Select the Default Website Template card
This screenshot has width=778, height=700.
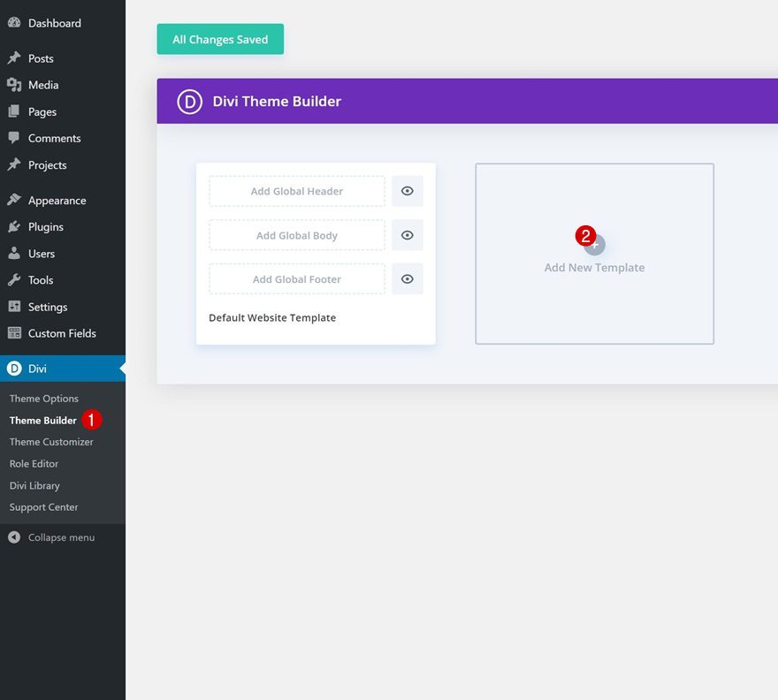coord(271,317)
